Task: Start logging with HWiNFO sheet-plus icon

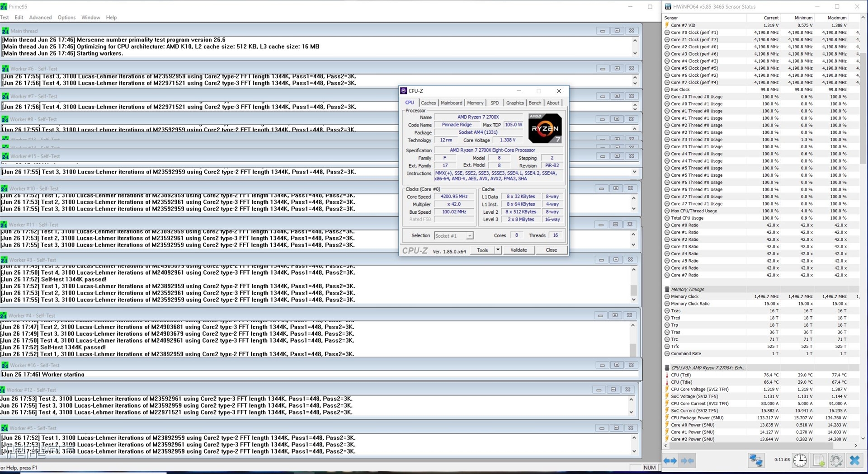Action: click(818, 460)
